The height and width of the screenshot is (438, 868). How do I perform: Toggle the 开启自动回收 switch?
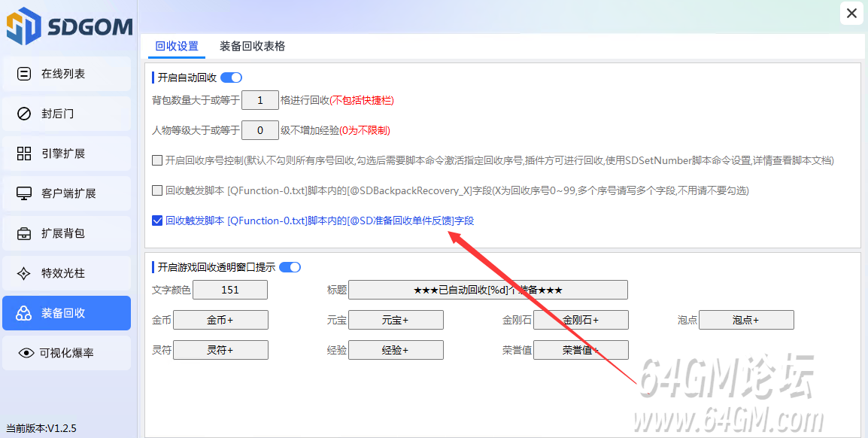[x=231, y=78]
